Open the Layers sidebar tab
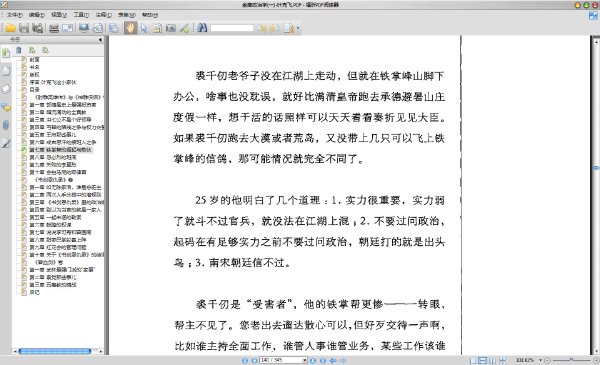This screenshot has width=600, height=365. 6,89
